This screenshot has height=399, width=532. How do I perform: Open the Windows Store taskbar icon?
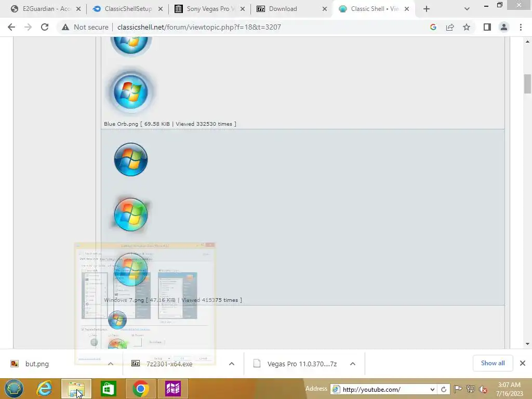tap(109, 389)
